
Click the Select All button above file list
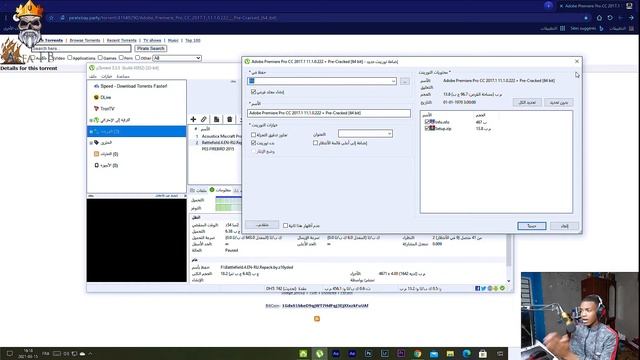coord(527,102)
